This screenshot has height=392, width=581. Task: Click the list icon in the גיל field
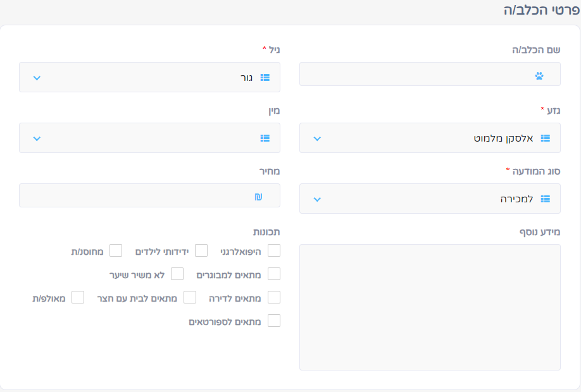click(x=265, y=77)
